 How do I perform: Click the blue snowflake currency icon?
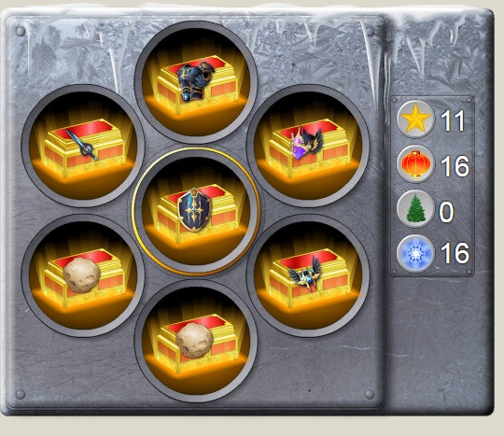point(415,253)
